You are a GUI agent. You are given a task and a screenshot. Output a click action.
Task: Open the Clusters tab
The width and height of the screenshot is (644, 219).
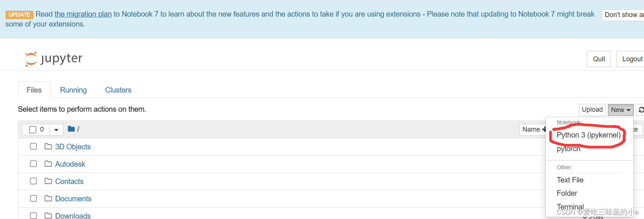click(x=118, y=90)
